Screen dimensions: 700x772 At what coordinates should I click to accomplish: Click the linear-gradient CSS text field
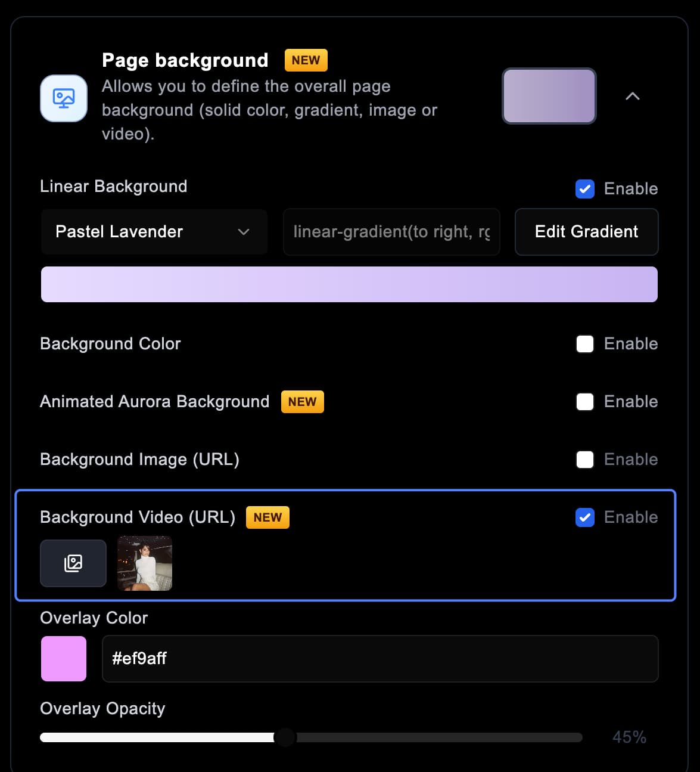click(391, 232)
